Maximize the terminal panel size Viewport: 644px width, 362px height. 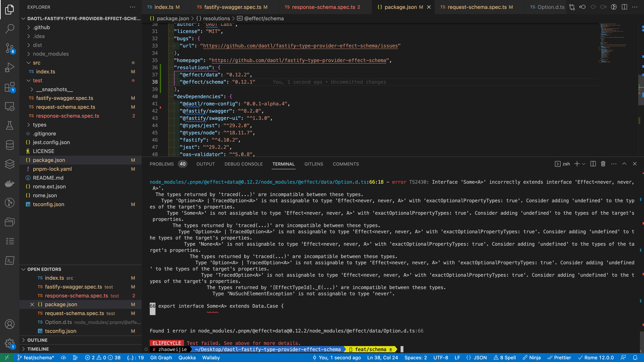pyautogui.click(x=624, y=164)
